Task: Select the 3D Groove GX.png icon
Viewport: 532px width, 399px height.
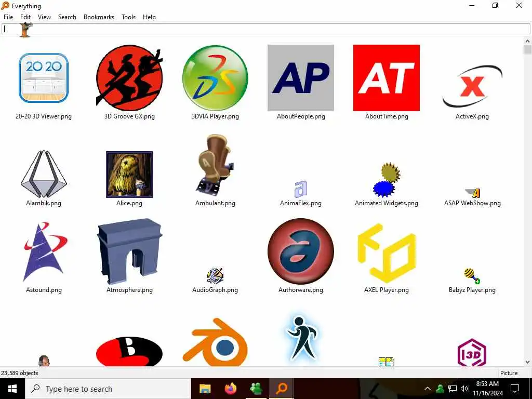Action: point(129,78)
